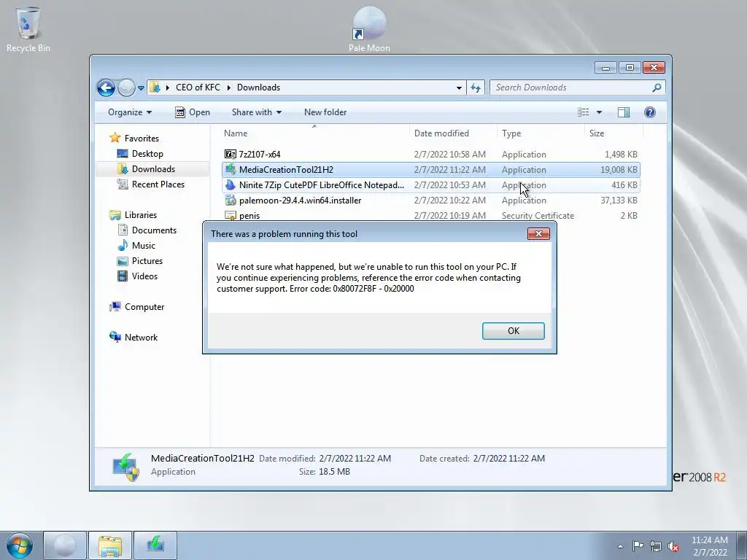Viewport: 747px width, 560px height.
Task: Click the Security Certificate type cell
Action: (538, 216)
